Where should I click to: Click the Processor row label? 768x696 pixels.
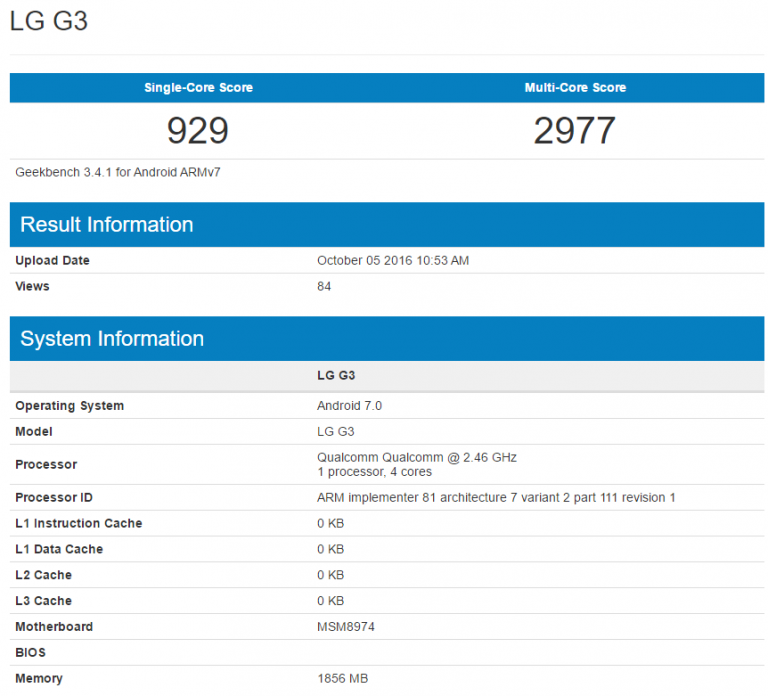click(x=46, y=464)
